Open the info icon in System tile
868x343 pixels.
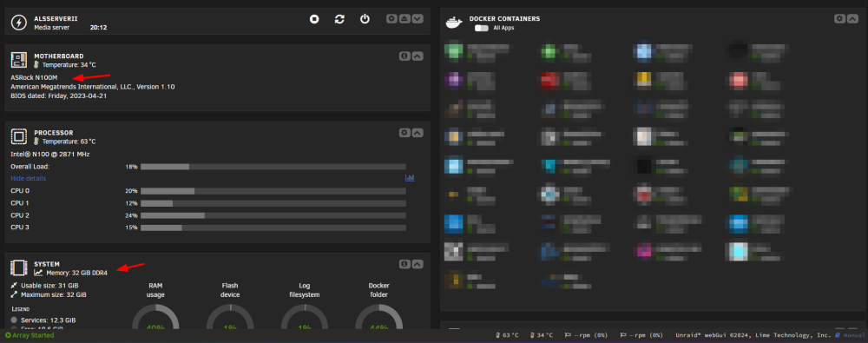404,264
